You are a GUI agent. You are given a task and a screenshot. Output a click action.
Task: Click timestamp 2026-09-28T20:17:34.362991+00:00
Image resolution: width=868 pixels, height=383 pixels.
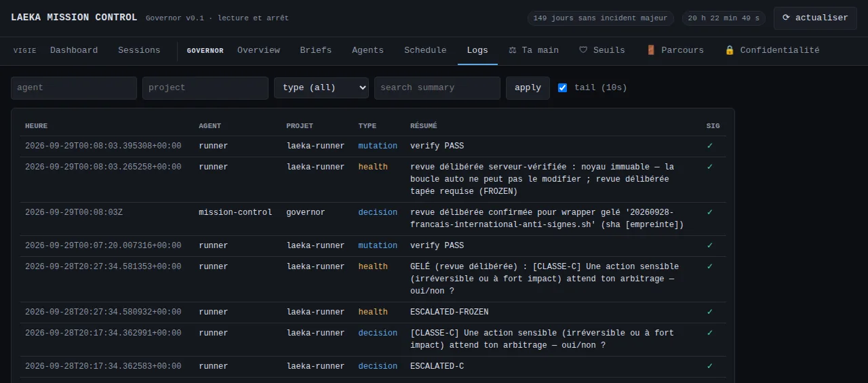click(103, 333)
